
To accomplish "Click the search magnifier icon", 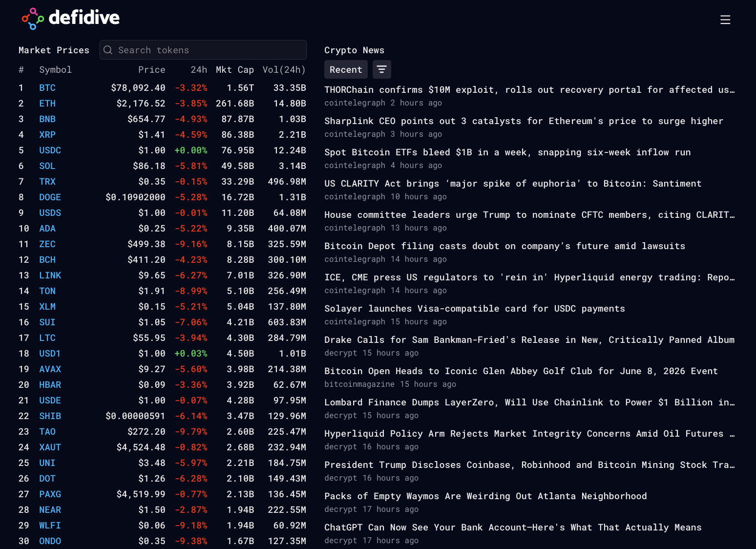I will [x=108, y=50].
